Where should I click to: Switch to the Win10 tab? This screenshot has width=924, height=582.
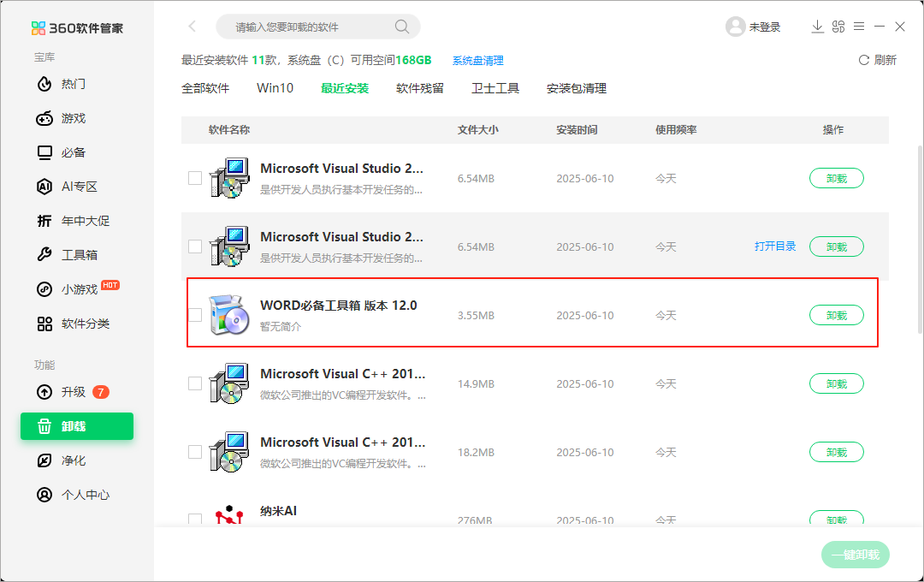(x=275, y=88)
